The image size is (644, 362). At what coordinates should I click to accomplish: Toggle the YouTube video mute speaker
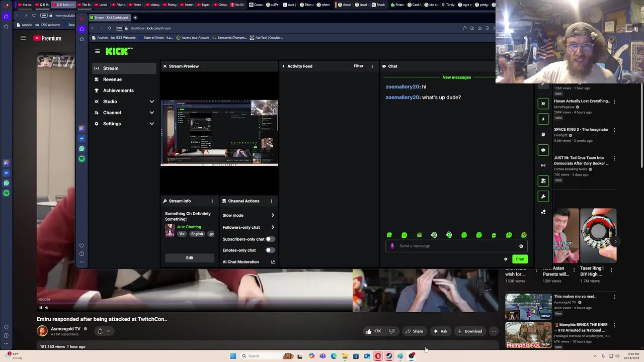(47, 308)
